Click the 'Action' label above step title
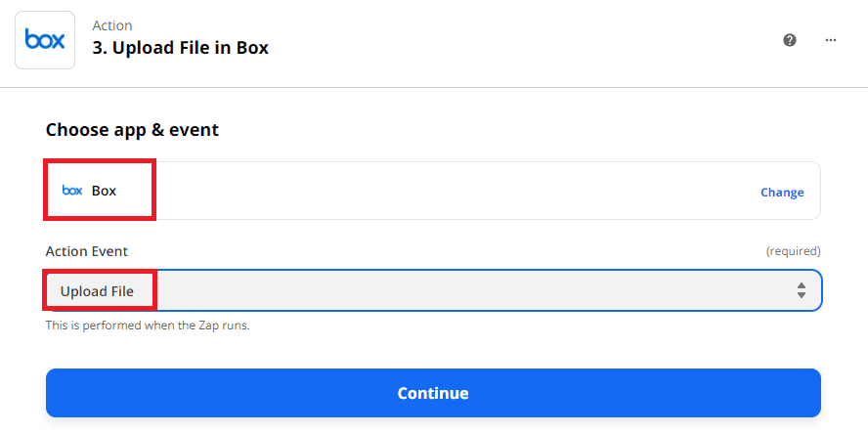This screenshot has width=868, height=434. click(111, 25)
